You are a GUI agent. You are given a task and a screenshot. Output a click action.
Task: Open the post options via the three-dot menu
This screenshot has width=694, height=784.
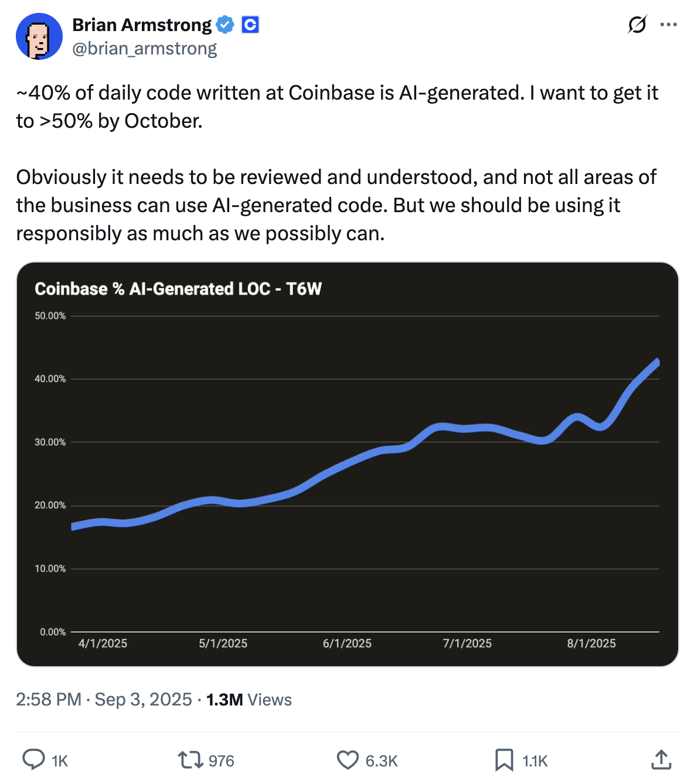click(668, 25)
